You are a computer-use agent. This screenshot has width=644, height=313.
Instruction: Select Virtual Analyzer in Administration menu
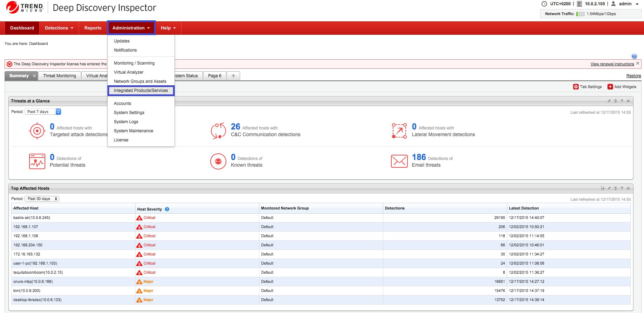point(128,72)
